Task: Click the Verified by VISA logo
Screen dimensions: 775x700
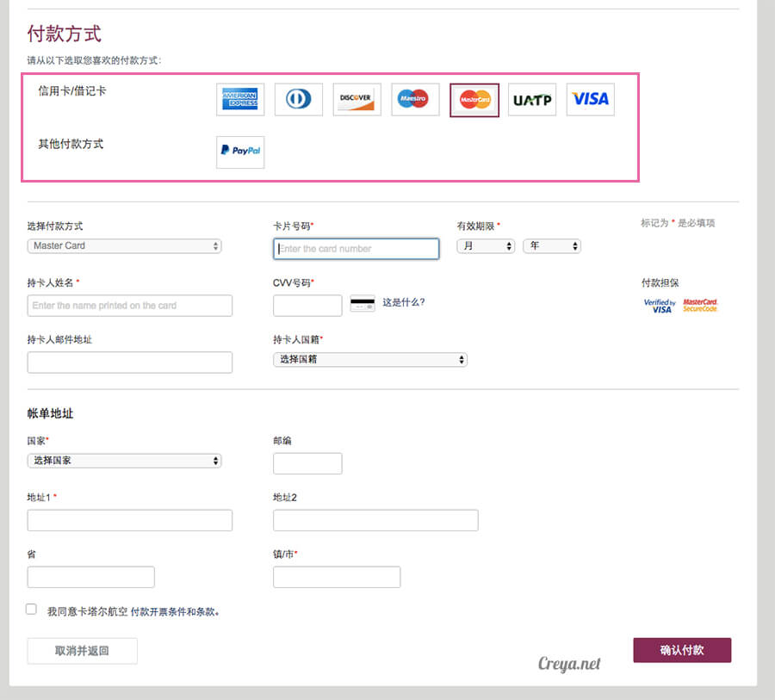Action: [x=660, y=306]
